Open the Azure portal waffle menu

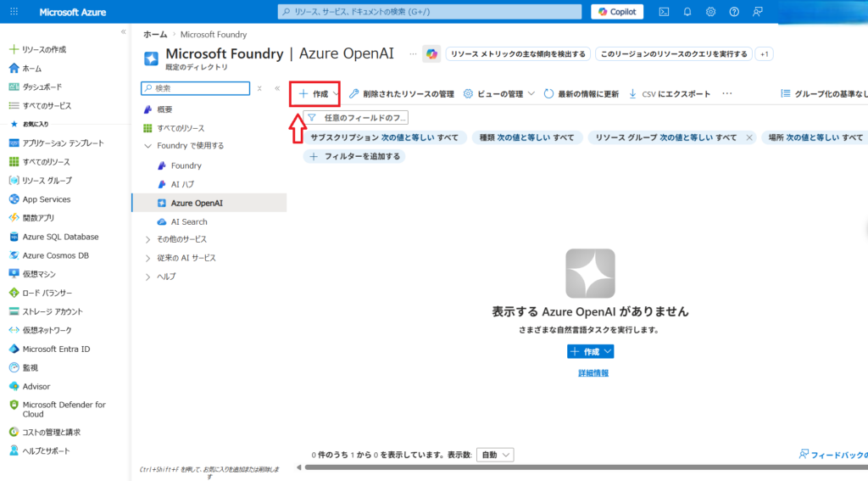pyautogui.click(x=14, y=12)
